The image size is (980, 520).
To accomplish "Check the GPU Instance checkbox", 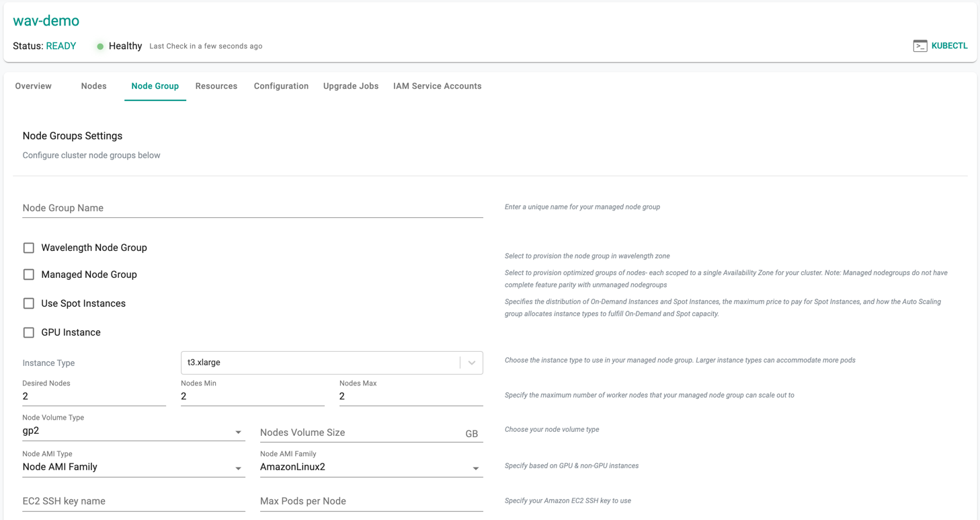I will 29,332.
